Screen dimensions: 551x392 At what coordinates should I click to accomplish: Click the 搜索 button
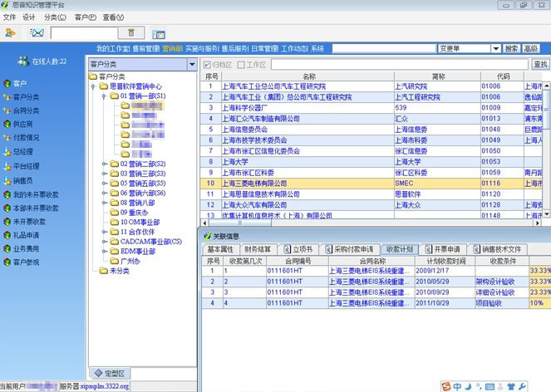tap(511, 48)
